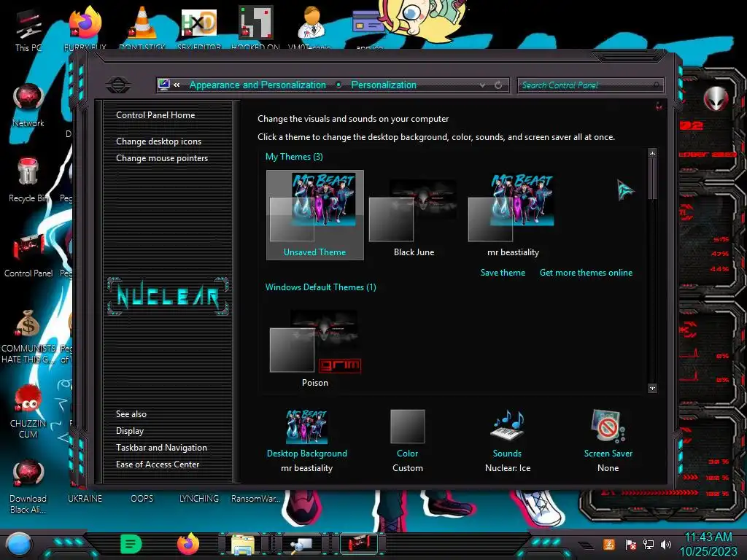Select the Personalization breadcrumb
Image resolution: width=747 pixels, height=560 pixels.
coord(384,85)
